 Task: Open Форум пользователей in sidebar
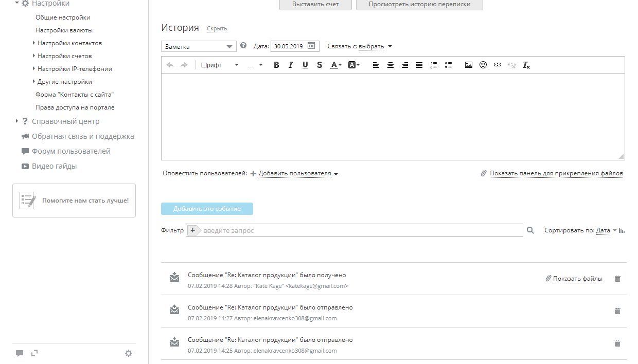pyautogui.click(x=71, y=151)
